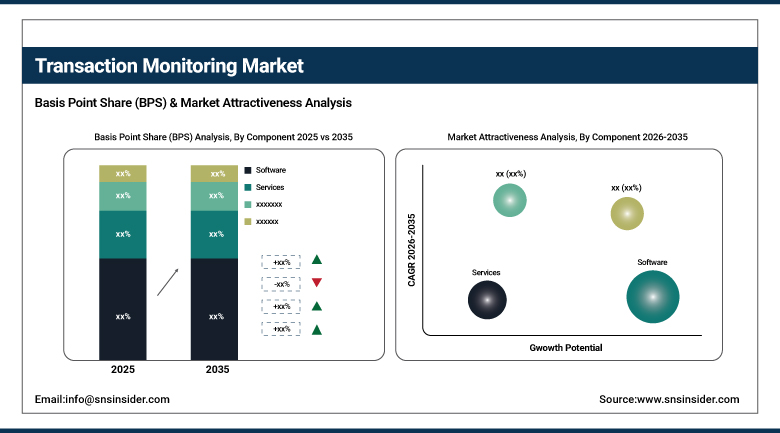780x433 pixels.
Task: Click the Services label above the dark bubble
Action: pyautogui.click(x=486, y=272)
